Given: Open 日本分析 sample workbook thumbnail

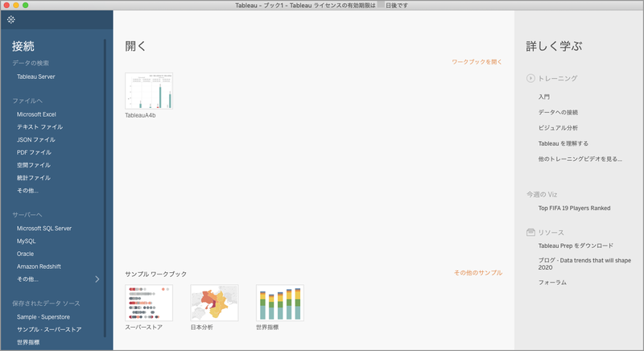Looking at the screenshot, I should [x=214, y=303].
